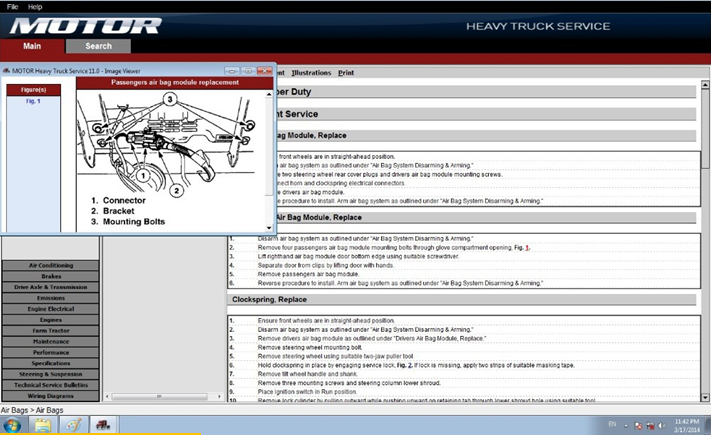
Task: Open the File menu
Action: click(12, 6)
